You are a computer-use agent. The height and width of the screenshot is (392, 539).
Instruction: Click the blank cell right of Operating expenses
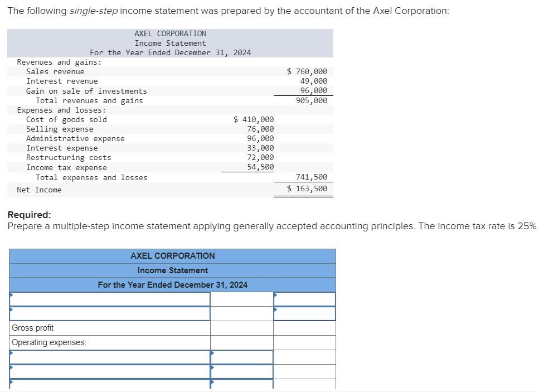(241, 342)
